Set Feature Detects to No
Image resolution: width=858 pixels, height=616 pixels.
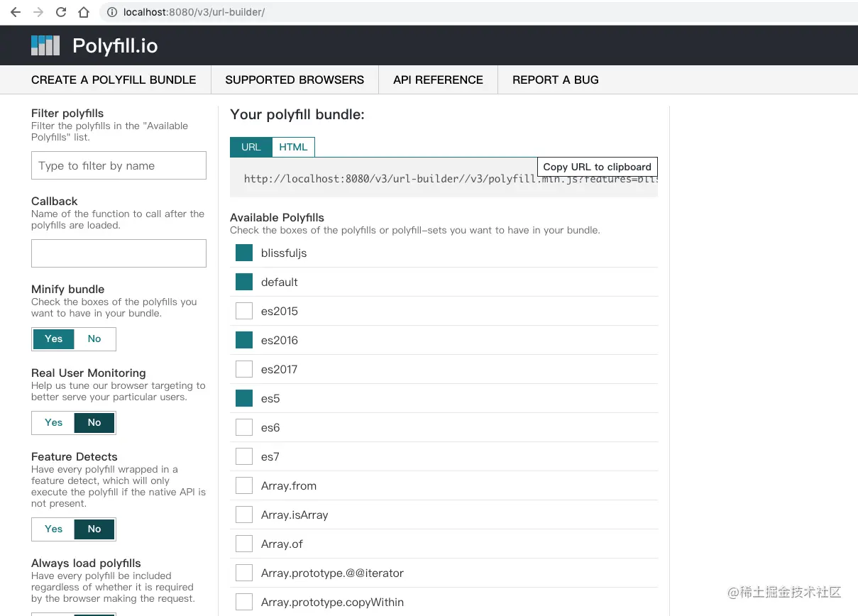click(x=94, y=529)
